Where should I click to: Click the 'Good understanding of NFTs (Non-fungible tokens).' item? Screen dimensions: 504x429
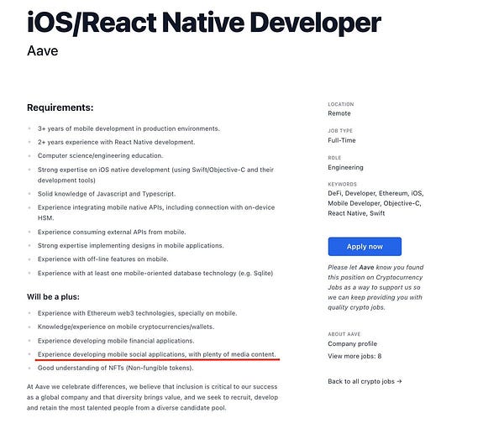(x=116, y=368)
